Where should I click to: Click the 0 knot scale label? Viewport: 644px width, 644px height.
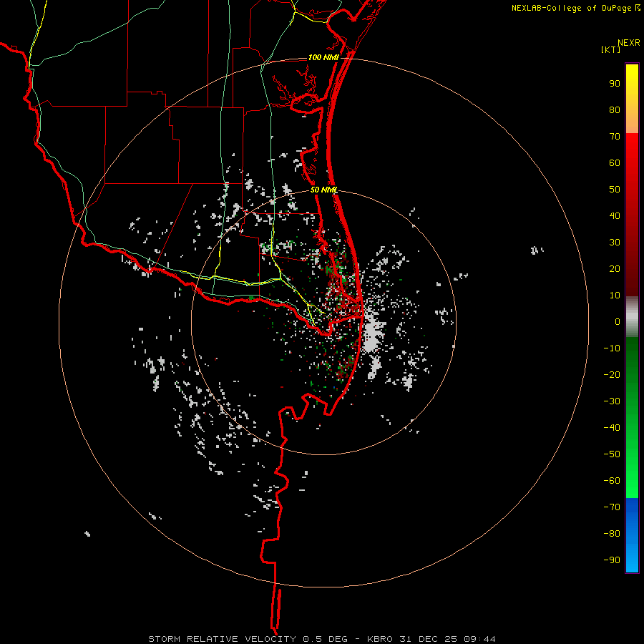tap(618, 321)
